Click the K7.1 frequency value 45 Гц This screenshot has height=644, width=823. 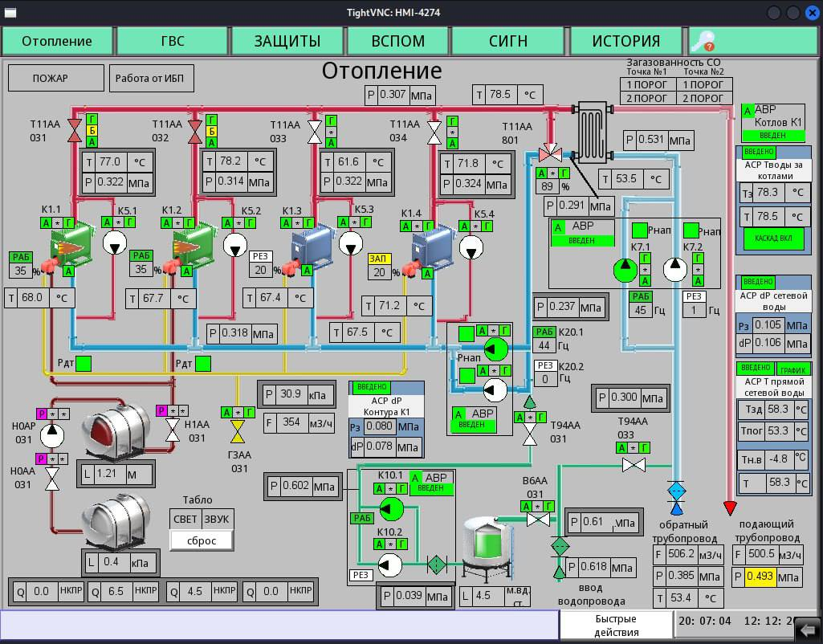641,310
